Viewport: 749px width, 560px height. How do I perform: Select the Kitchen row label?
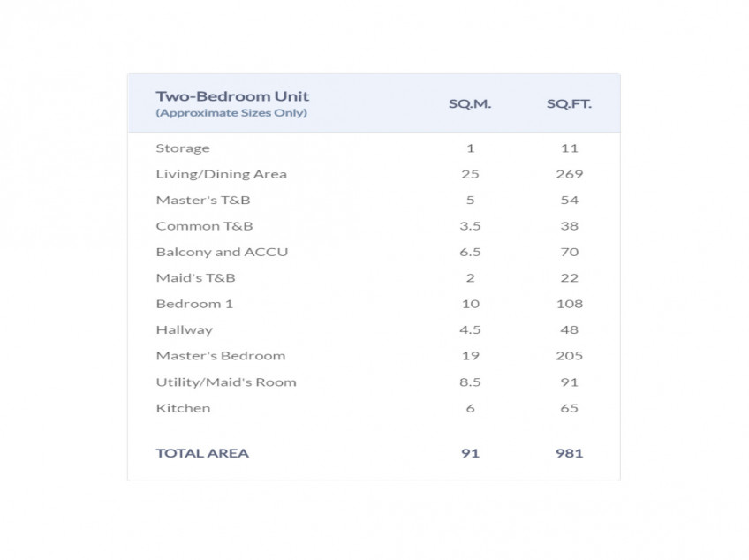coord(183,408)
